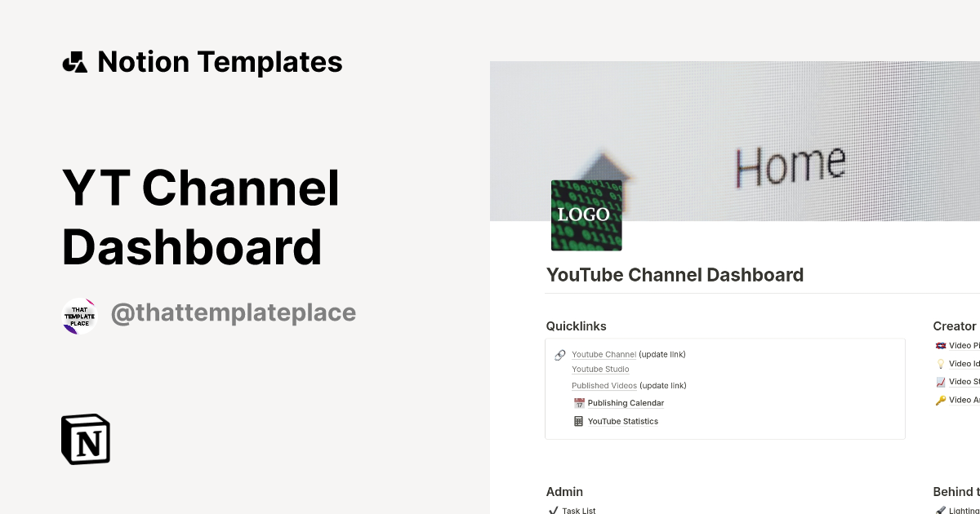Open the Publishing Calendar calendar icon
980x514 pixels.
tap(579, 402)
